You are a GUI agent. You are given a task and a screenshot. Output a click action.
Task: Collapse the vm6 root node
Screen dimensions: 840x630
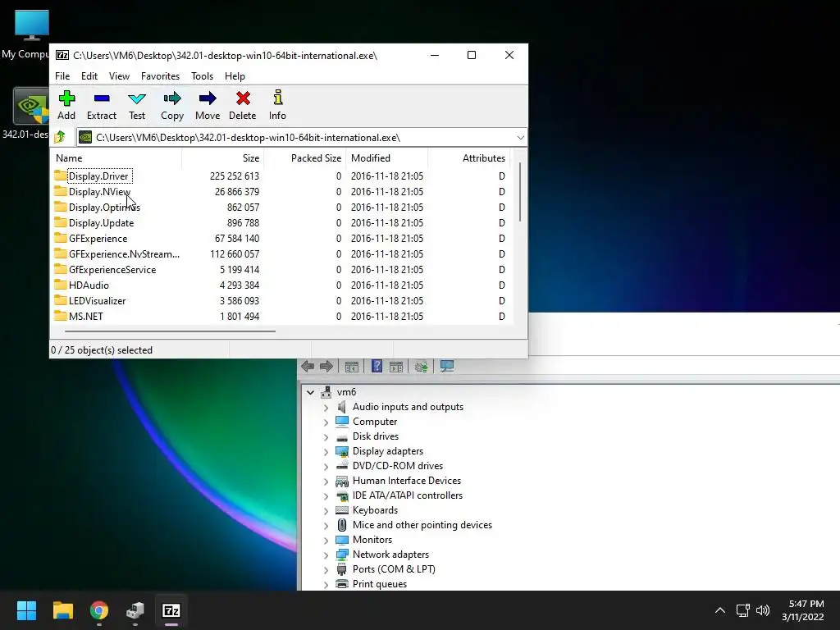click(x=310, y=392)
